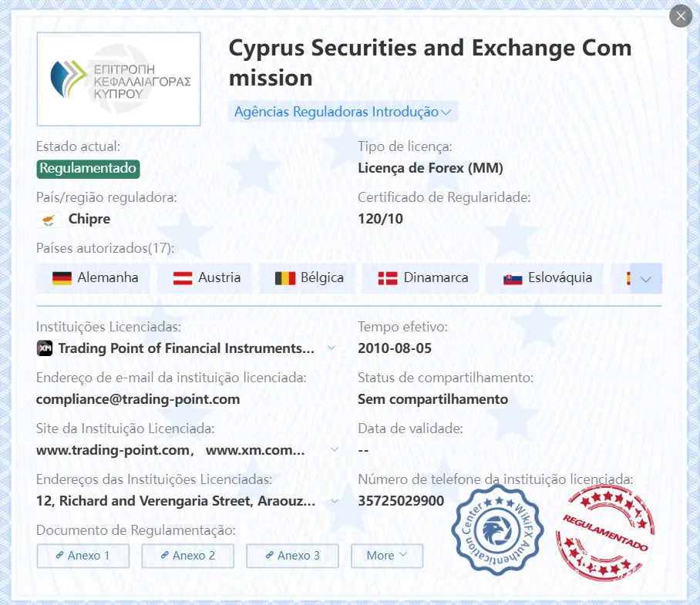Click the phone number 35725029900
Viewport: 700px width, 605px height.
pos(401,501)
